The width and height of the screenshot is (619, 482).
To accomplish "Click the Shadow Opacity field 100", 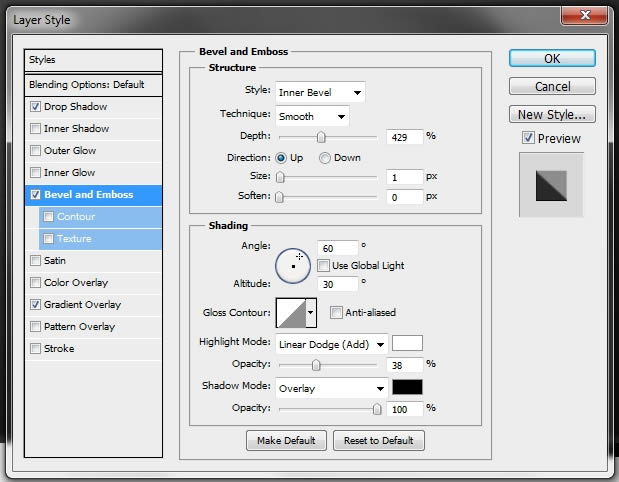I will (x=405, y=409).
